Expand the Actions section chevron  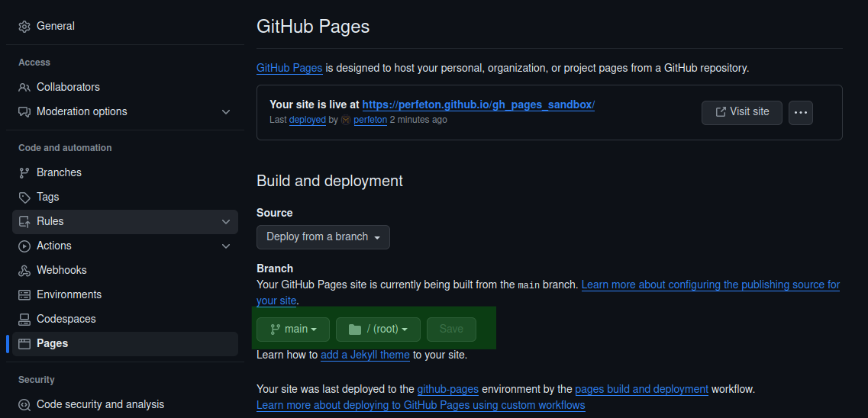[226, 246]
